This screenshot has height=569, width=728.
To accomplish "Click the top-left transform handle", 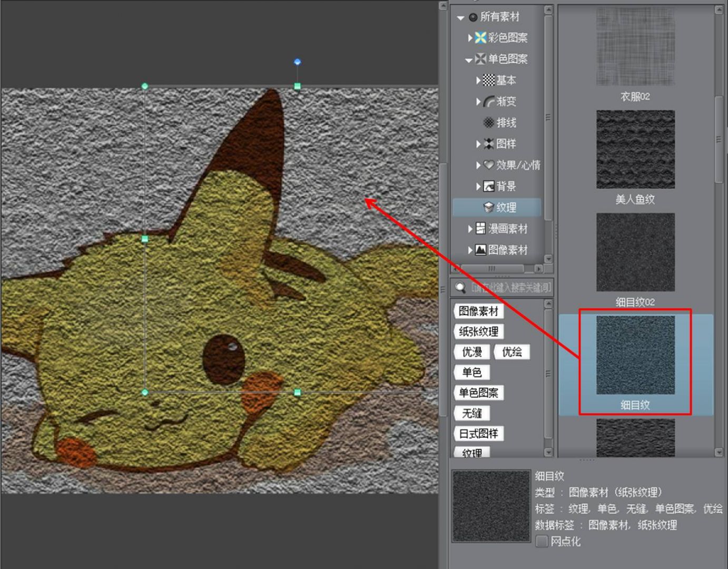I will (145, 86).
